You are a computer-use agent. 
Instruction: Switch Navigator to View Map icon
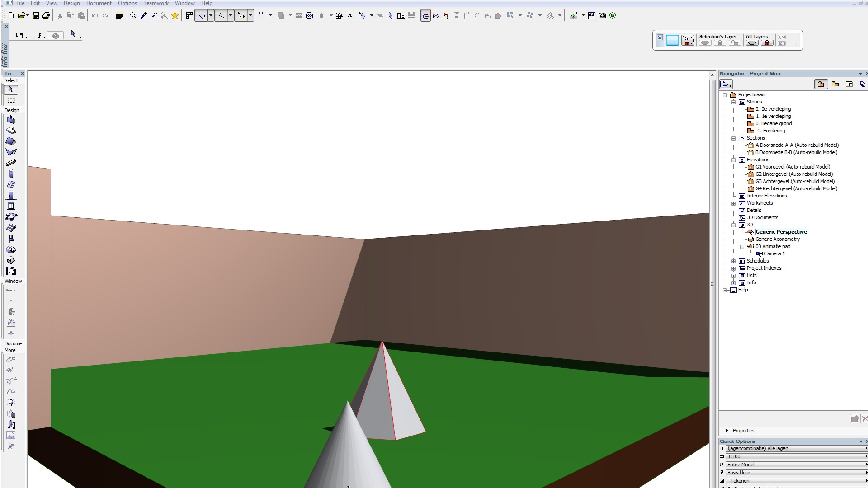click(835, 84)
